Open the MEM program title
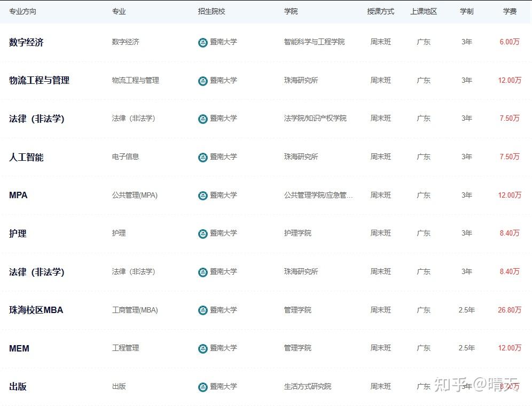Screen dimensions: 532x406 pyautogui.click(x=19, y=348)
